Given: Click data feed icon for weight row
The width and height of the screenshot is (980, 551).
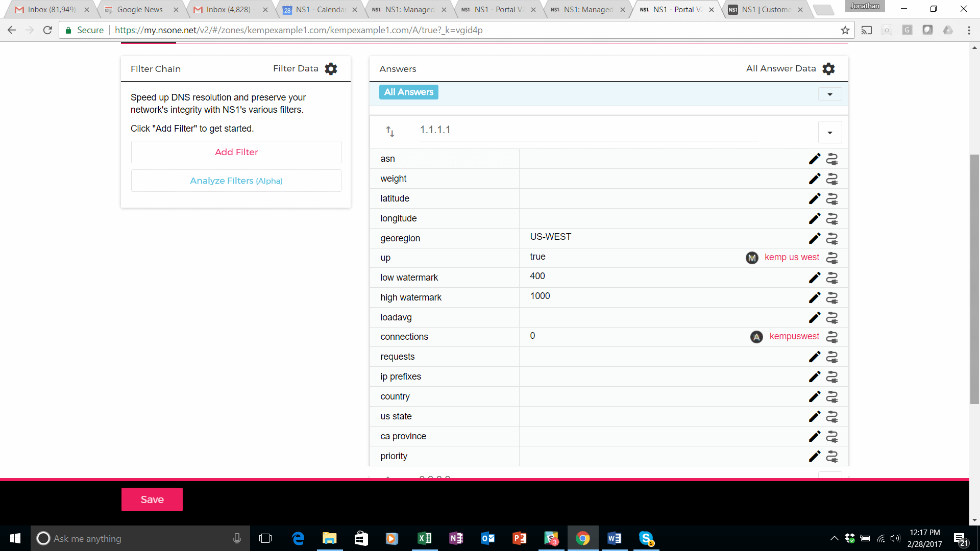Looking at the screenshot, I should (x=832, y=179).
